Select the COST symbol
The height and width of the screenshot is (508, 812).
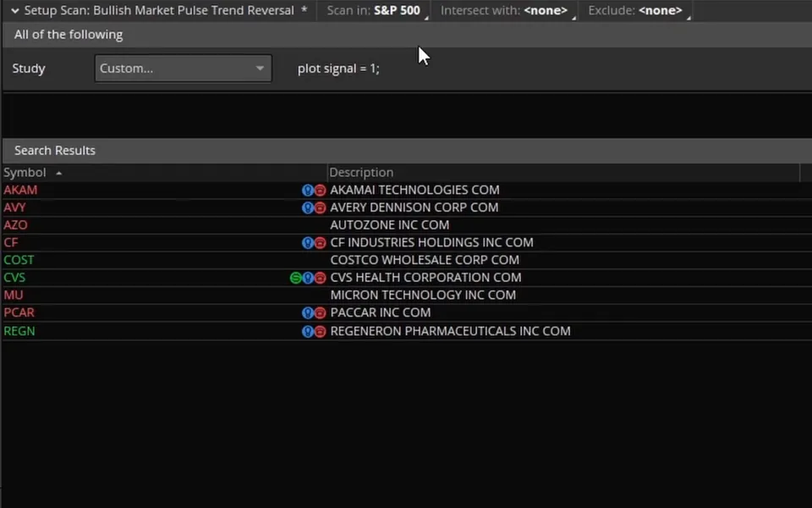pos(19,260)
